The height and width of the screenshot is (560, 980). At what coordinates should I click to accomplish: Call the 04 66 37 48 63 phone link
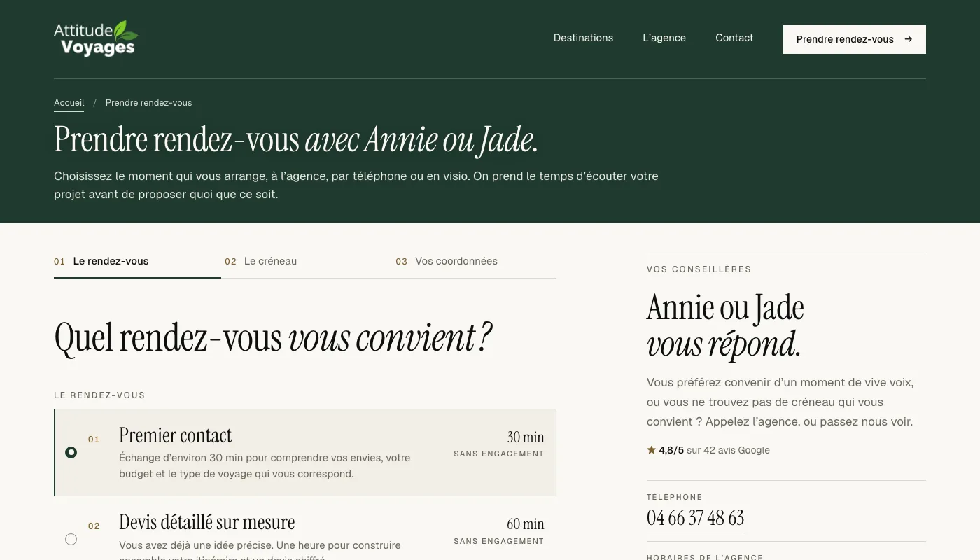695,518
